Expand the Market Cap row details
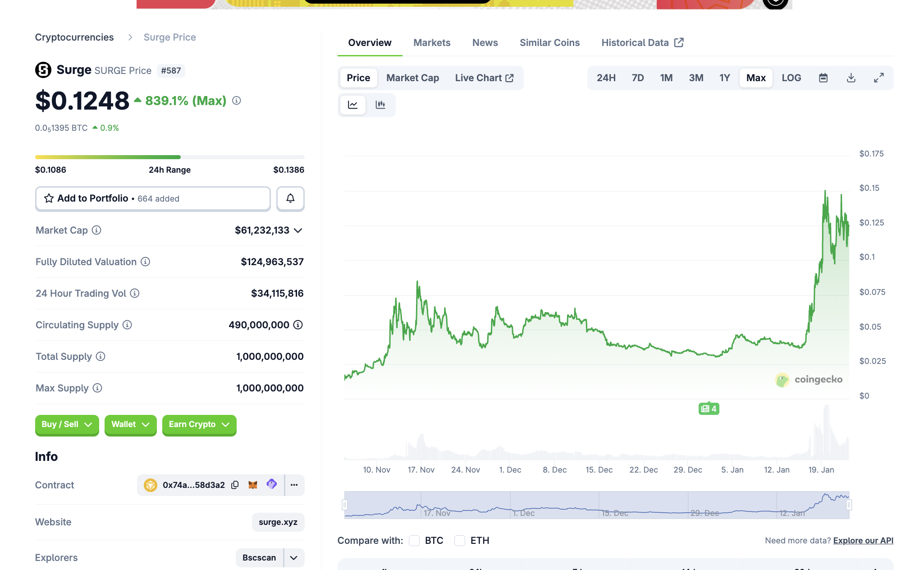This screenshot has height=570, width=924. click(298, 230)
